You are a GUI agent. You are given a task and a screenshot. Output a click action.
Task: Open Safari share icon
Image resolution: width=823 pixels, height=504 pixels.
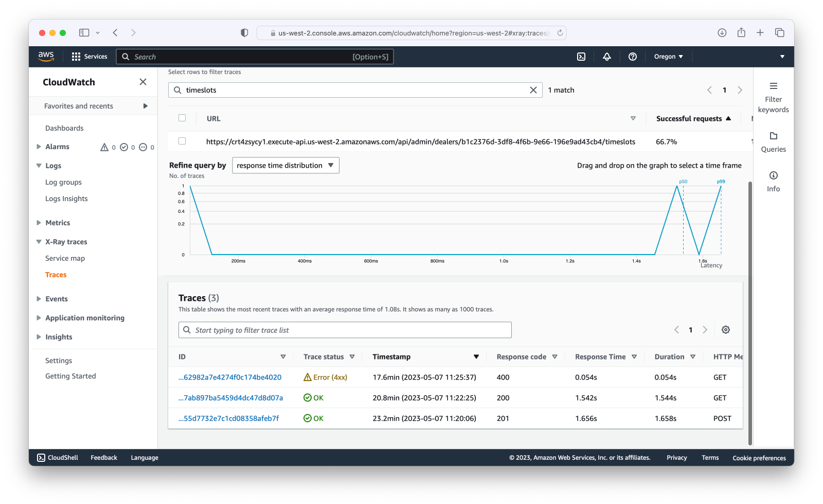tap(741, 32)
